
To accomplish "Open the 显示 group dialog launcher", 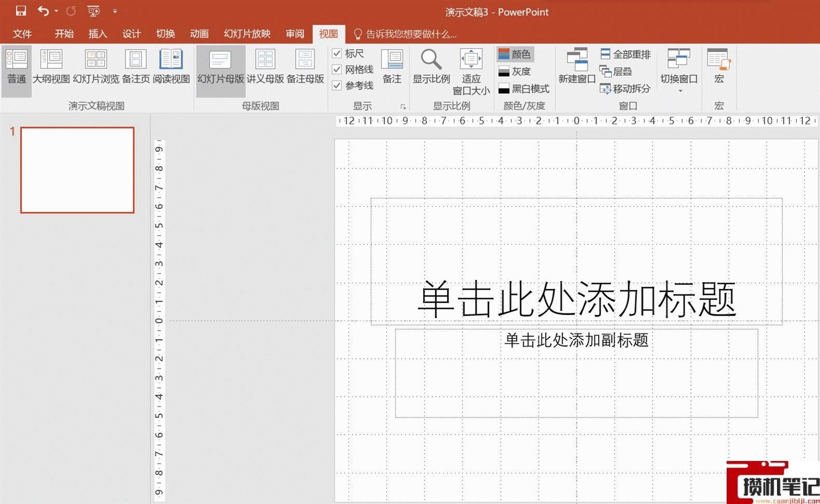I will coord(403,107).
